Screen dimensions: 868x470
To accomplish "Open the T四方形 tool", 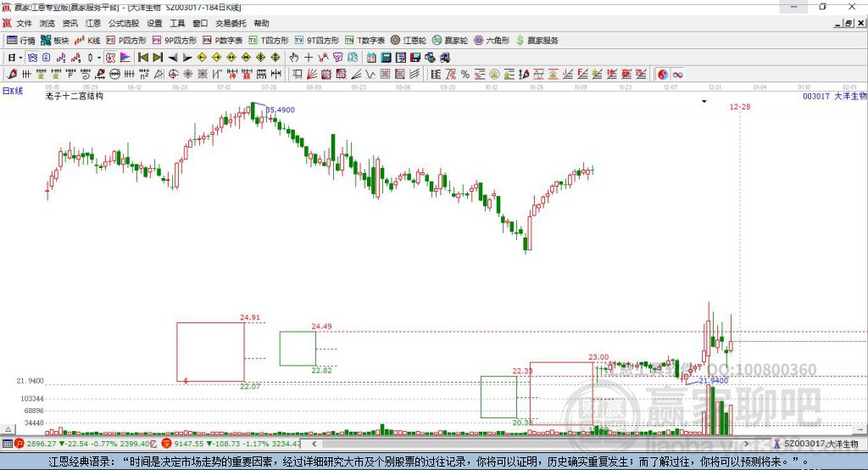I will [269, 41].
